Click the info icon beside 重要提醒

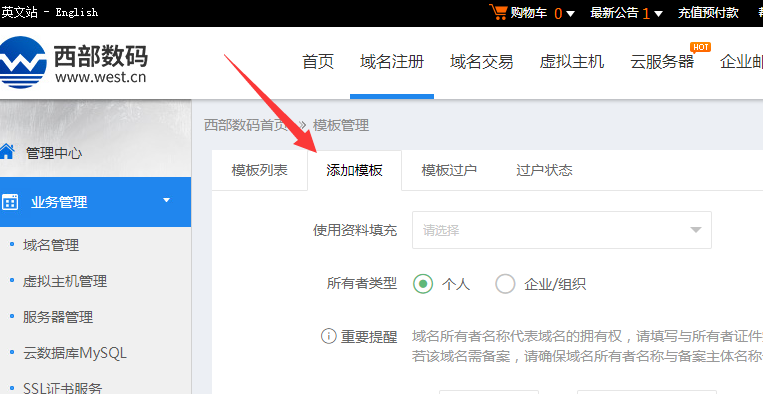point(328,336)
